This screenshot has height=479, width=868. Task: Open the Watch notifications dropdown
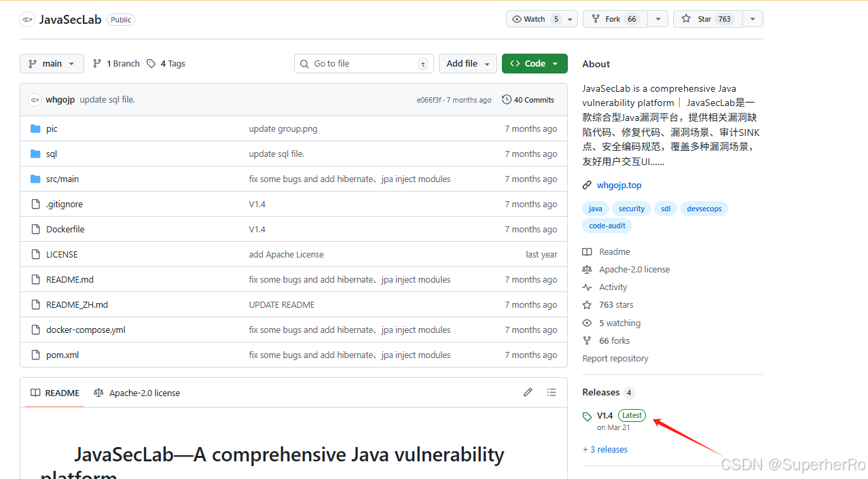542,19
